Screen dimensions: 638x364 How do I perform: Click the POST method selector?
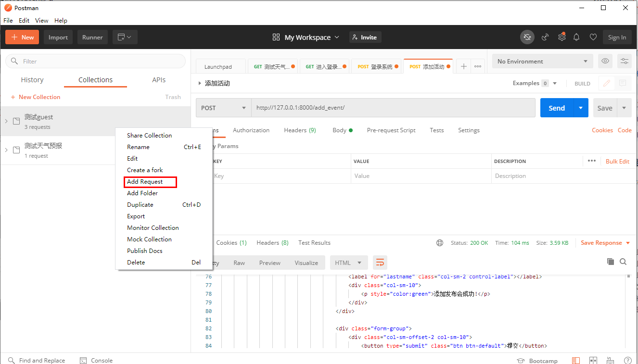[x=223, y=108]
